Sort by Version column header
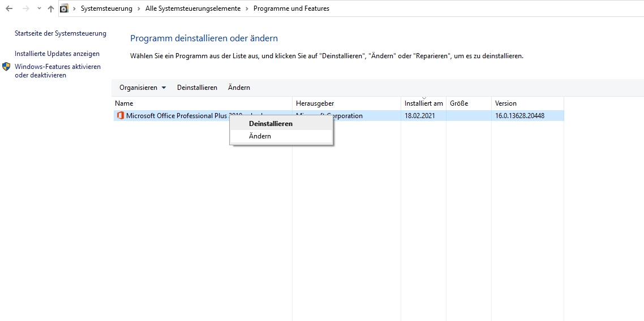The height and width of the screenshot is (321, 644). [528, 103]
